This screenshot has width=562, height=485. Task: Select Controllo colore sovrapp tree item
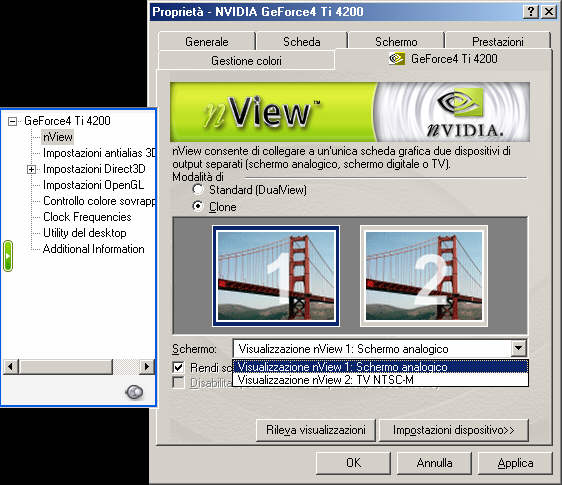click(x=99, y=201)
